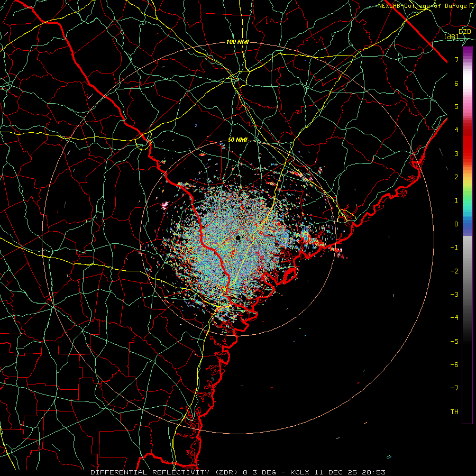
Task: Click the "TH" label at the scale bottom
Action: pyautogui.click(x=454, y=412)
